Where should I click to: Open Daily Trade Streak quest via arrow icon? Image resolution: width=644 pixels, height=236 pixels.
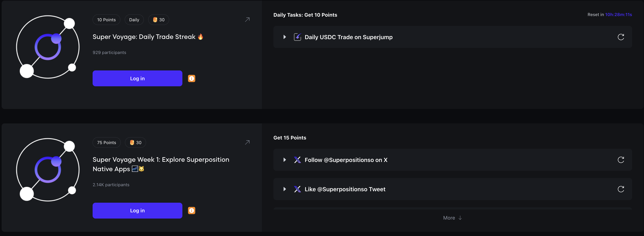pyautogui.click(x=247, y=19)
